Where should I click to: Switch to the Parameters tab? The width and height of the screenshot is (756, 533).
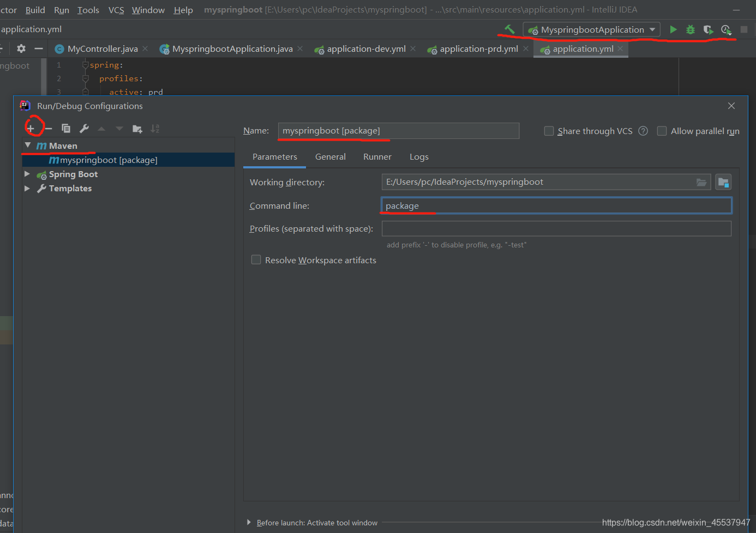click(275, 157)
